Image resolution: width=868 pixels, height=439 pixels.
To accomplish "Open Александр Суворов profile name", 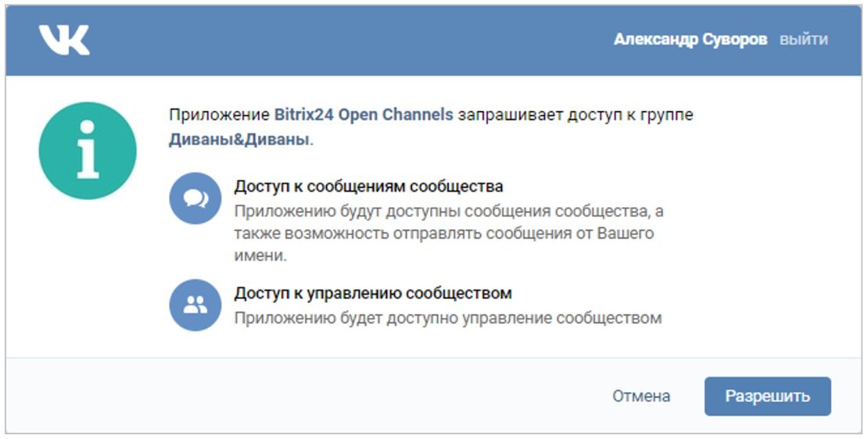I will tap(690, 39).
